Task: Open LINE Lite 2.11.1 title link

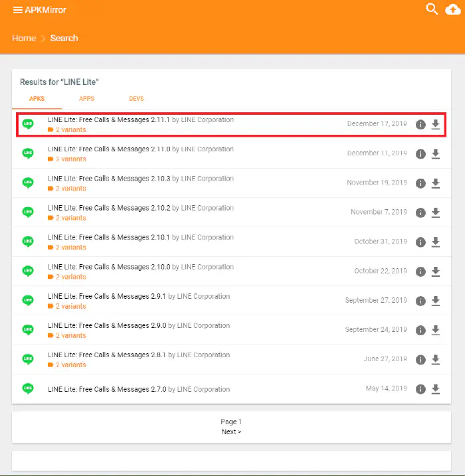Action: 109,119
